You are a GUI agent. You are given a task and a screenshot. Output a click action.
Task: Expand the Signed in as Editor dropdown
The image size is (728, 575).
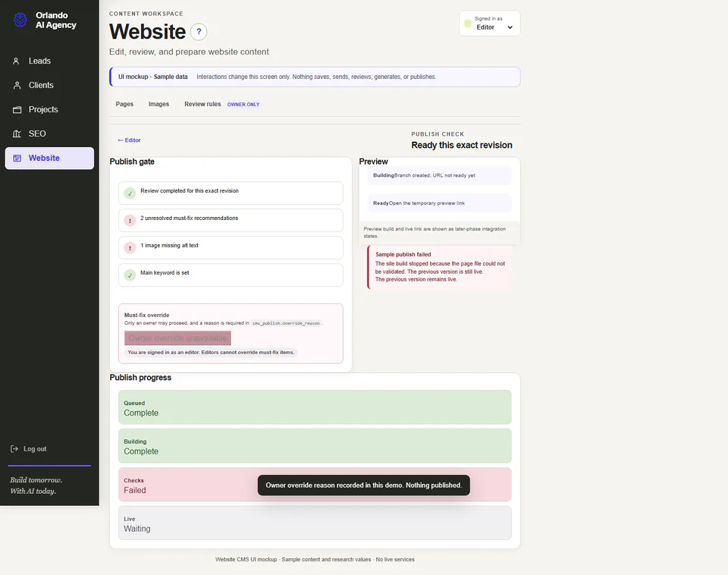(489, 24)
